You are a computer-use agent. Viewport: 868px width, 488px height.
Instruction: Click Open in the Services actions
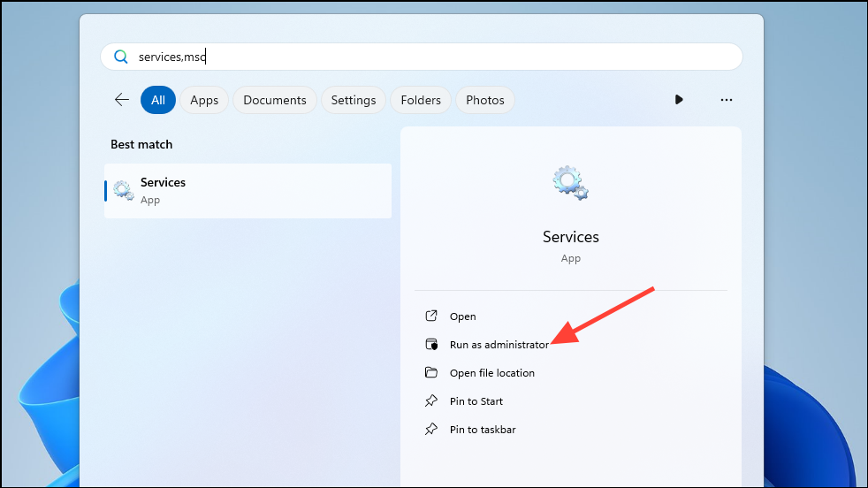coord(463,316)
